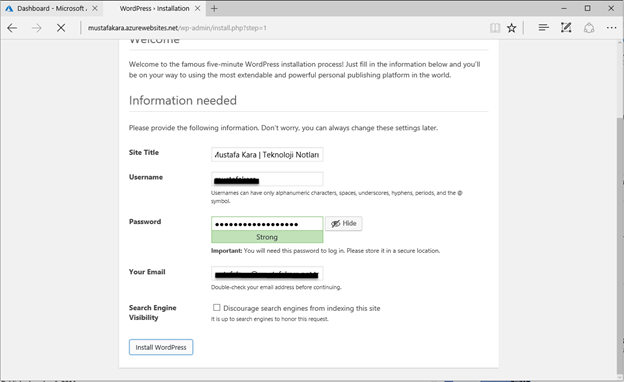Click the Search Engine Visibility label
Screen dimensions: 624x382
coord(152,312)
